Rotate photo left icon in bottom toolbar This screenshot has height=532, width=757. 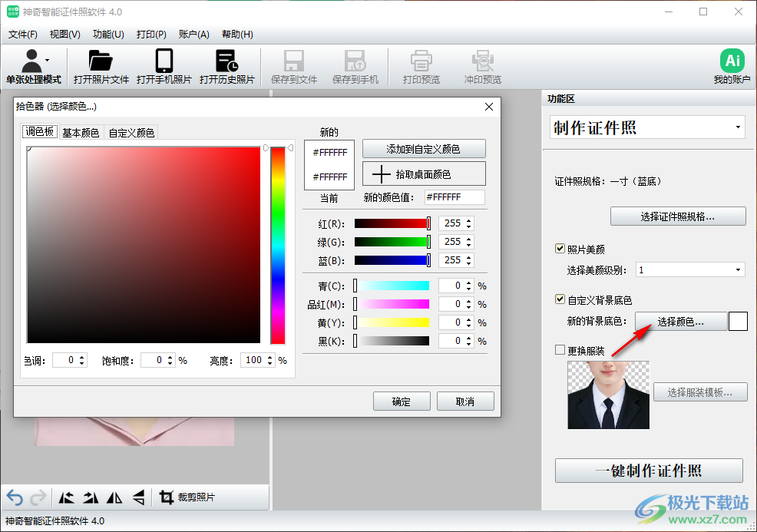[x=66, y=497]
